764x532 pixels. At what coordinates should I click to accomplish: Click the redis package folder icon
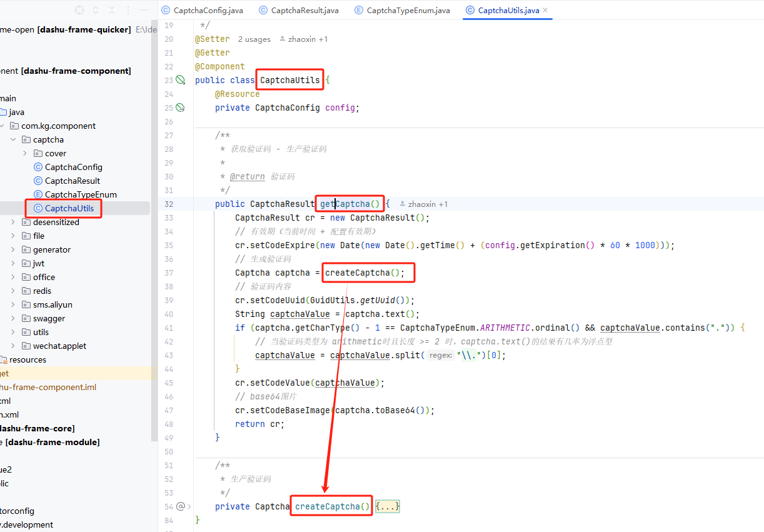point(26,291)
